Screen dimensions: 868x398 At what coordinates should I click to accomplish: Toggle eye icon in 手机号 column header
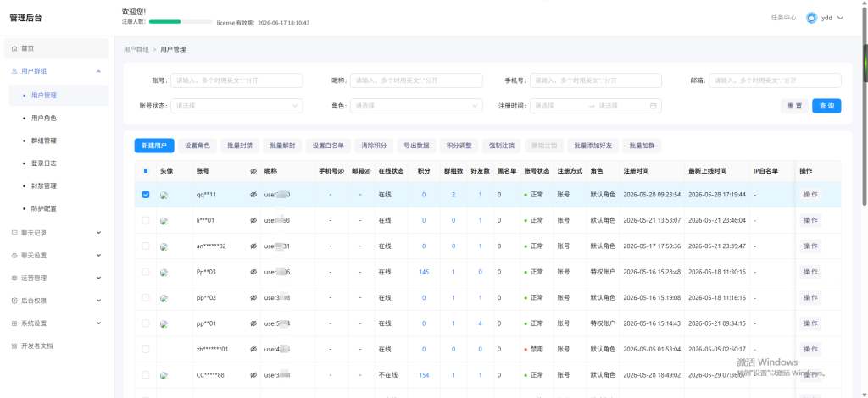341,171
